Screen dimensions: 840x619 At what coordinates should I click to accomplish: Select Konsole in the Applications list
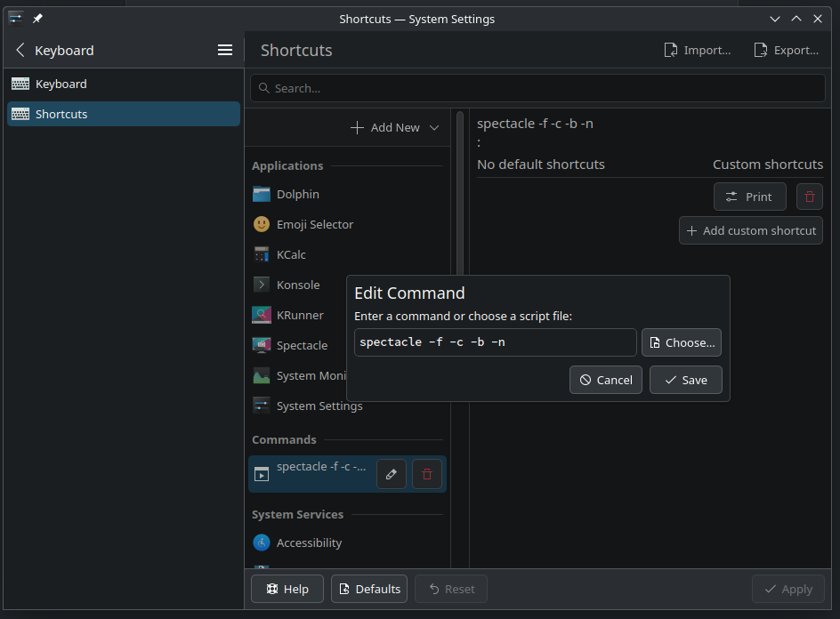point(297,285)
